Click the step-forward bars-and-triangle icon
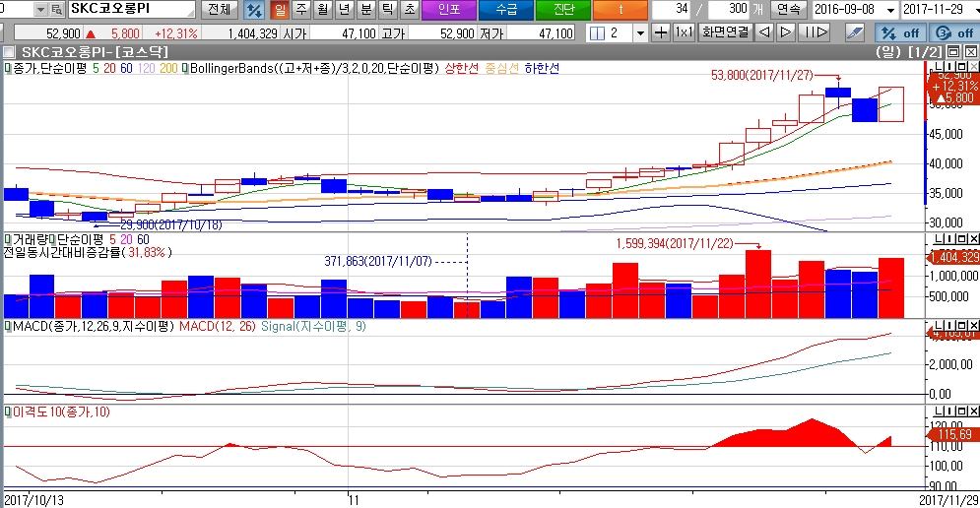Screen dimensions: 980x508 (812, 32)
